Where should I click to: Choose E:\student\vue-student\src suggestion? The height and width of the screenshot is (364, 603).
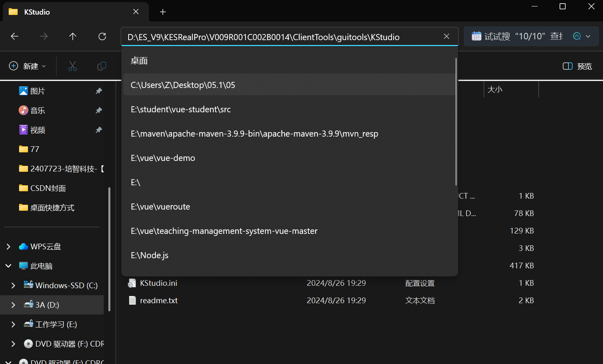(x=289, y=109)
